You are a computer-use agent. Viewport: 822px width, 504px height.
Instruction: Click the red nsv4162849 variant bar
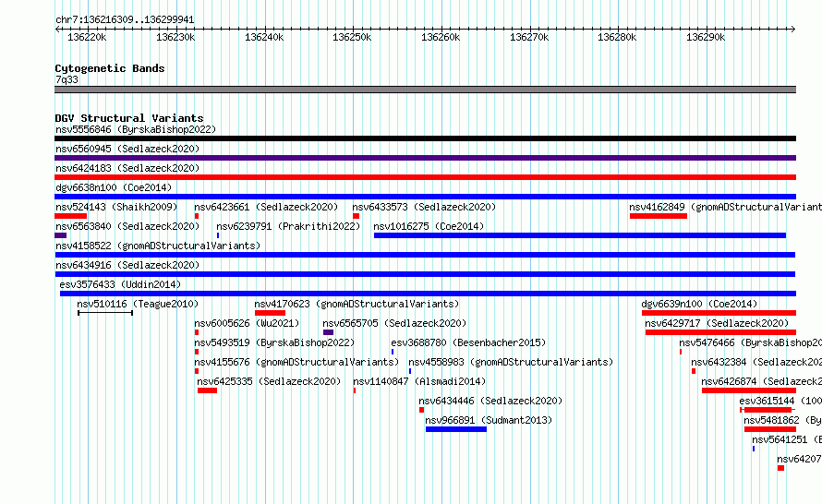[659, 216]
